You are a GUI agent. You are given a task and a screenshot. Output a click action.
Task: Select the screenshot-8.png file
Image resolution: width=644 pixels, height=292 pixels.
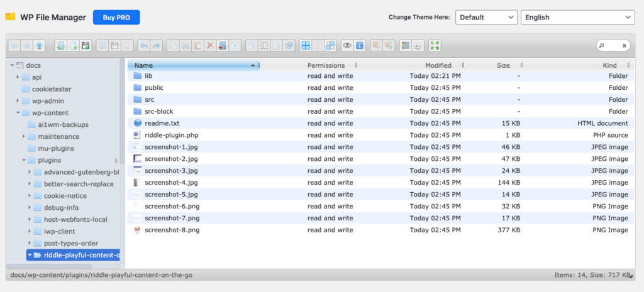coord(380,230)
